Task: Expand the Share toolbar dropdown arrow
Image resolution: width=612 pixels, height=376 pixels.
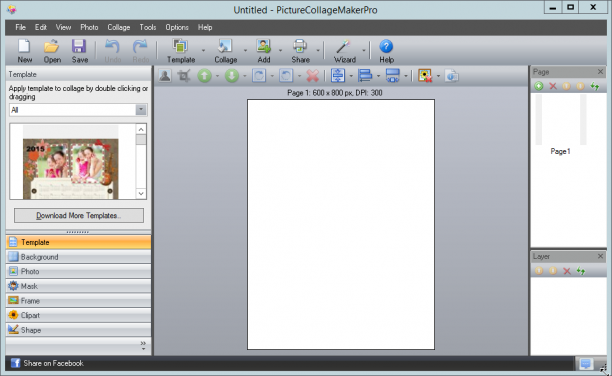Action: pos(318,51)
